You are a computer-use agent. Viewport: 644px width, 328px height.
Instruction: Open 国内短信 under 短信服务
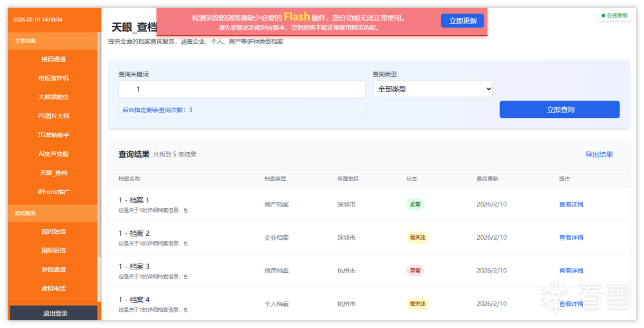(x=53, y=231)
